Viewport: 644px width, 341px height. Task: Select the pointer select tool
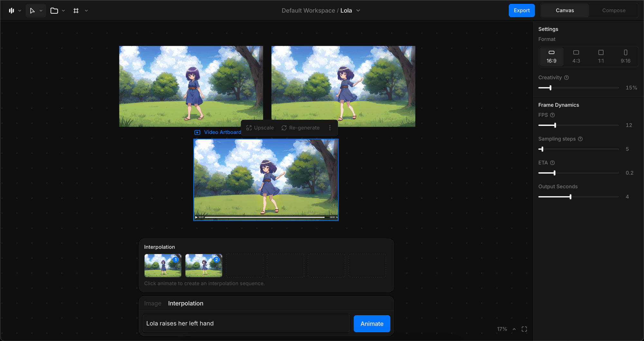(x=32, y=11)
